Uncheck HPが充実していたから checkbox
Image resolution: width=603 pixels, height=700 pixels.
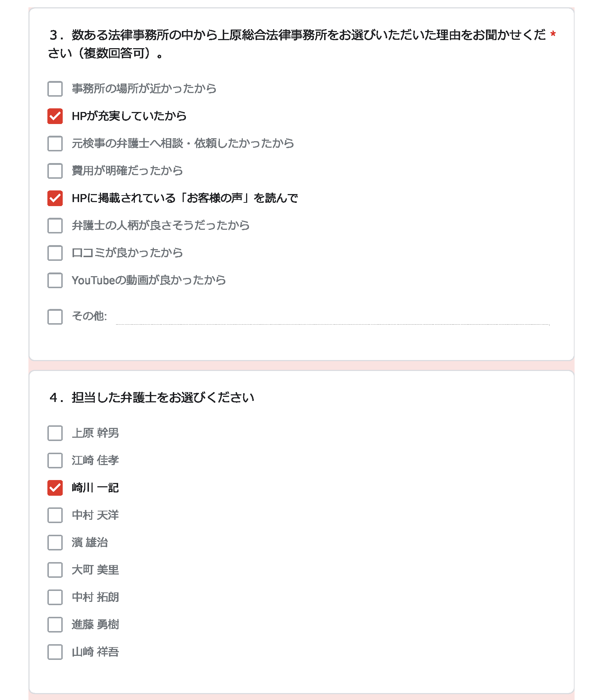tap(55, 116)
